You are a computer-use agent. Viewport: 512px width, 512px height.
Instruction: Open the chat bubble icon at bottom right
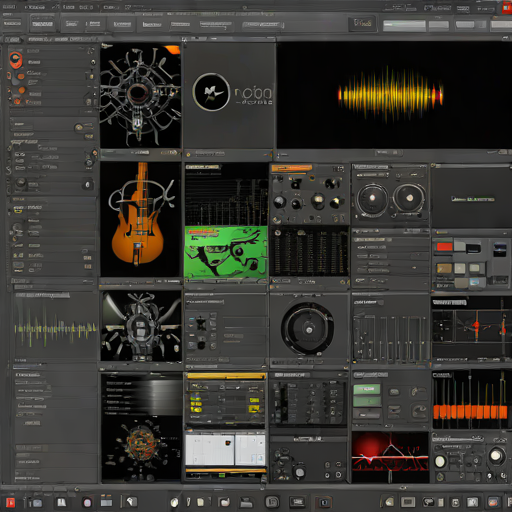tap(428, 502)
